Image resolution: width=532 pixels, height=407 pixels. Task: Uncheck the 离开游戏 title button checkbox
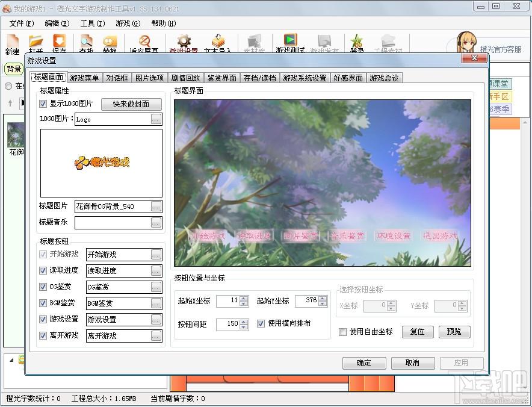tap(43, 336)
